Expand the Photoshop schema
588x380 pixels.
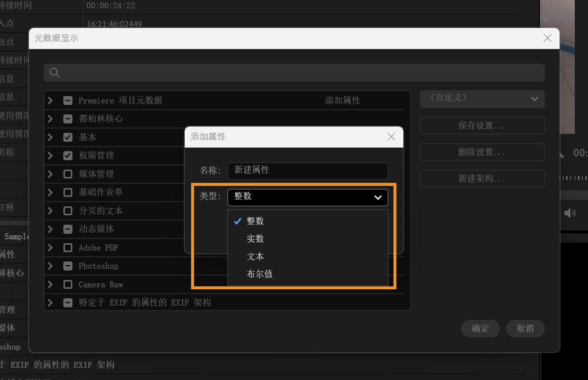click(x=50, y=266)
